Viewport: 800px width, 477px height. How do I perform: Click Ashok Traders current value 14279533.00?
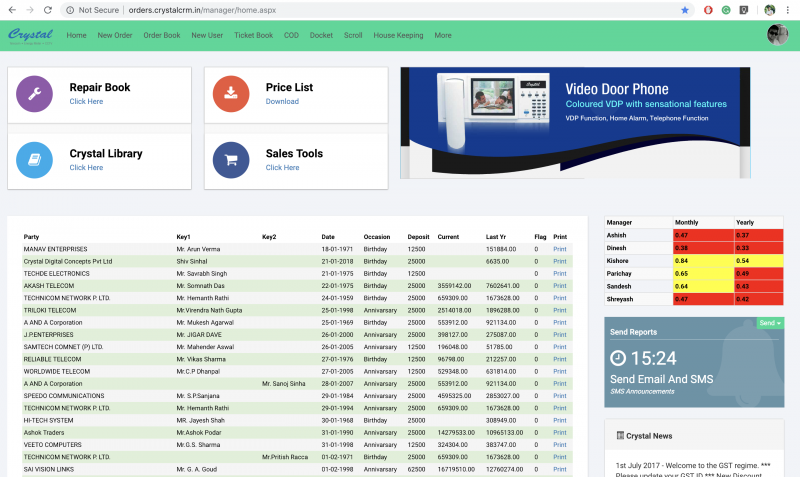click(456, 433)
